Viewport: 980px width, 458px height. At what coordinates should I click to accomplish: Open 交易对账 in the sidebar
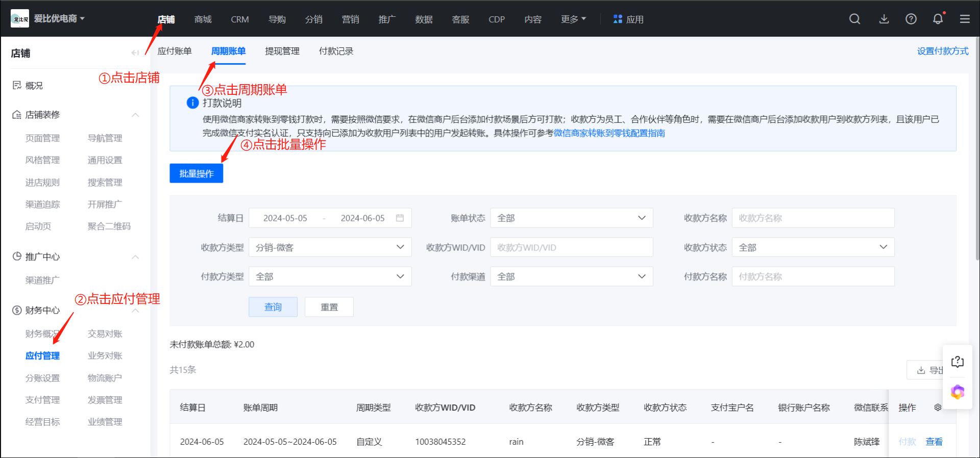[x=105, y=334]
